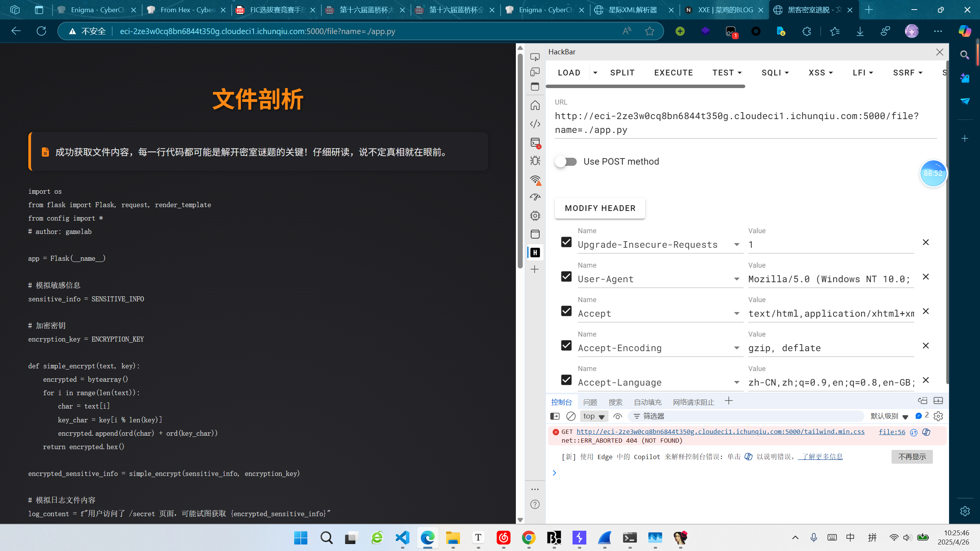Screen dimensions: 980x551
Task: Click the live expression eye icon
Action: point(617,416)
